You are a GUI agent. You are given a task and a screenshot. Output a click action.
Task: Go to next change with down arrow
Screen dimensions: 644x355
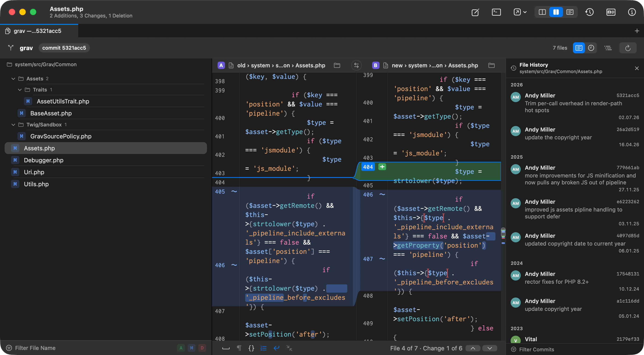[x=489, y=348]
